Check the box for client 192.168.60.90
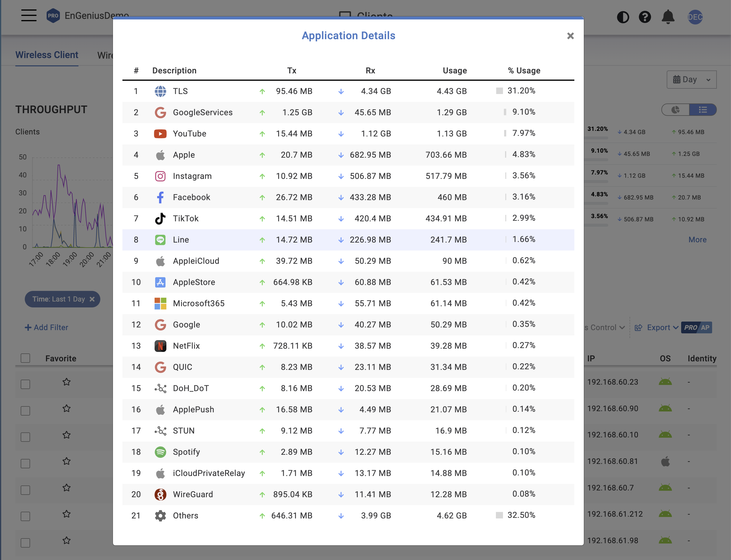The height and width of the screenshot is (560, 731). tap(25, 410)
